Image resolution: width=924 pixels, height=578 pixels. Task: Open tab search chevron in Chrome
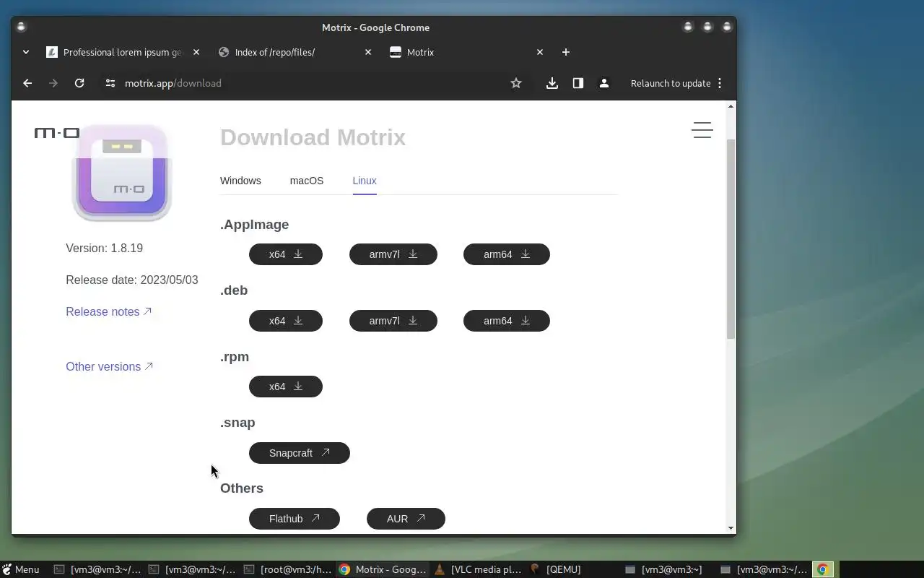coord(26,52)
